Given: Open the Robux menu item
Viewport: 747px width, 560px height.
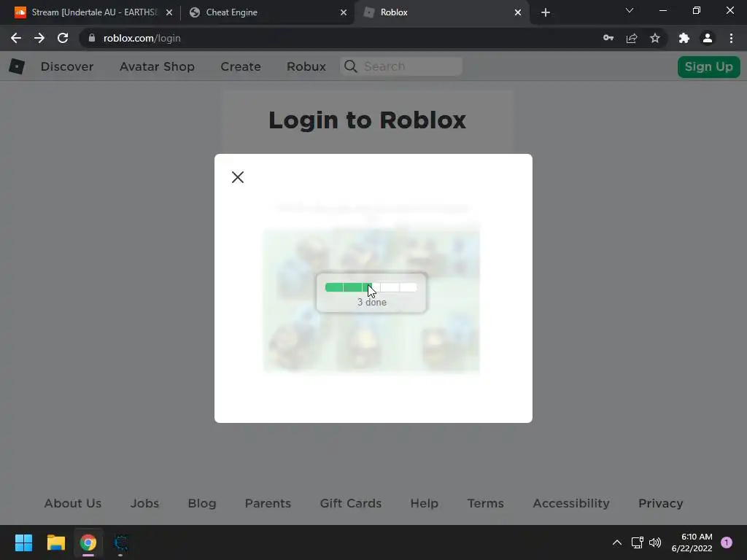Looking at the screenshot, I should tap(306, 66).
